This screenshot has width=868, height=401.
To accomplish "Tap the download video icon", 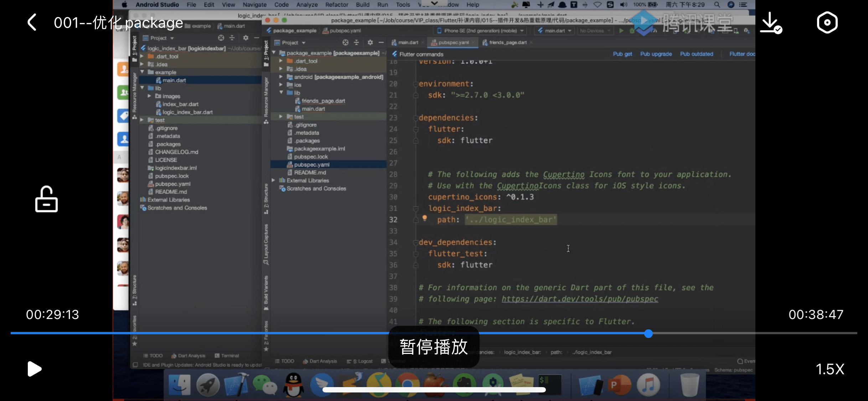I will 770,23.
